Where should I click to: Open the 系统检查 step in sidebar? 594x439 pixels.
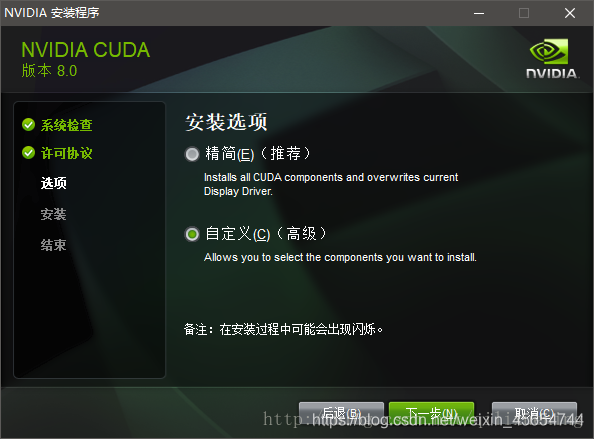point(67,125)
